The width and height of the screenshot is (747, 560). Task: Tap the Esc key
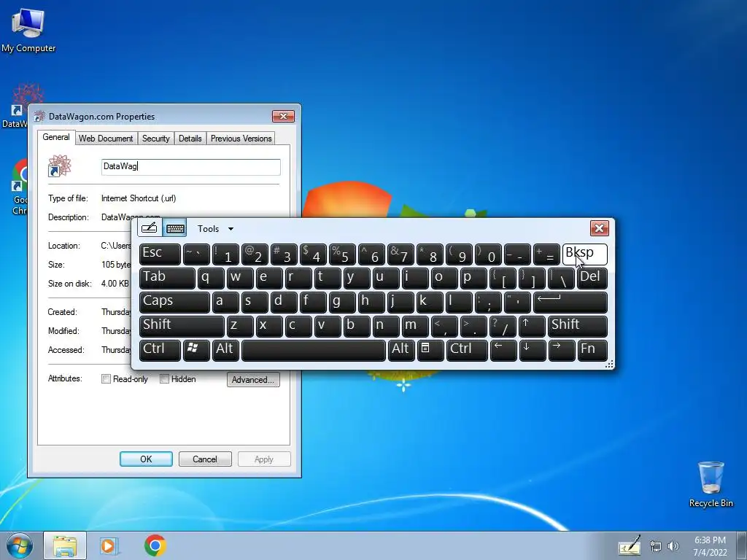[x=160, y=254]
